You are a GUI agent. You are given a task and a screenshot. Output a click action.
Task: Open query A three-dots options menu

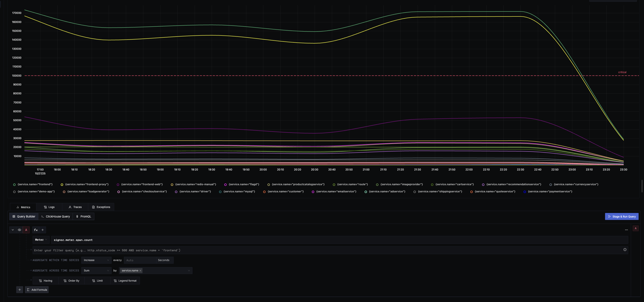[x=626, y=230]
